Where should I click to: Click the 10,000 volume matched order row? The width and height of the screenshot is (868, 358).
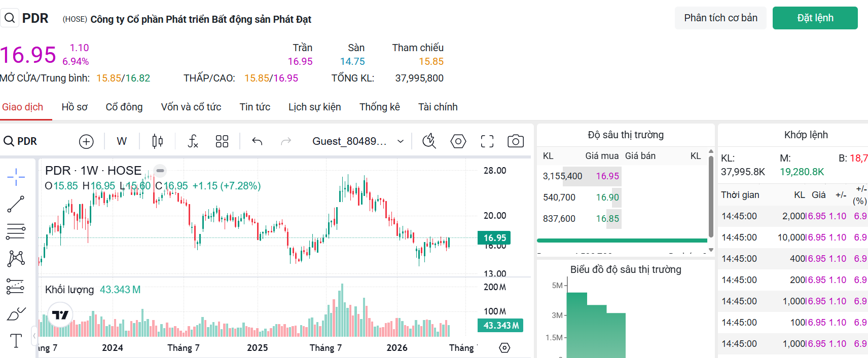tap(794, 237)
